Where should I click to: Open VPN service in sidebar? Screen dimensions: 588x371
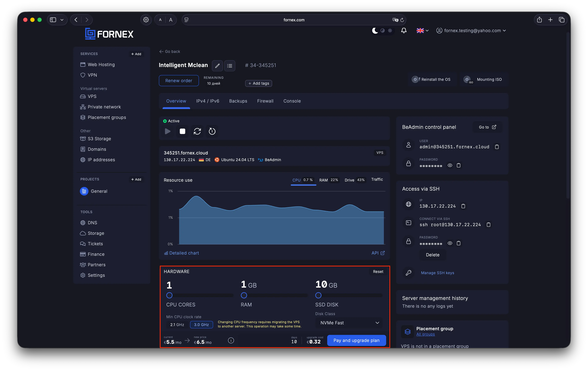click(89, 75)
